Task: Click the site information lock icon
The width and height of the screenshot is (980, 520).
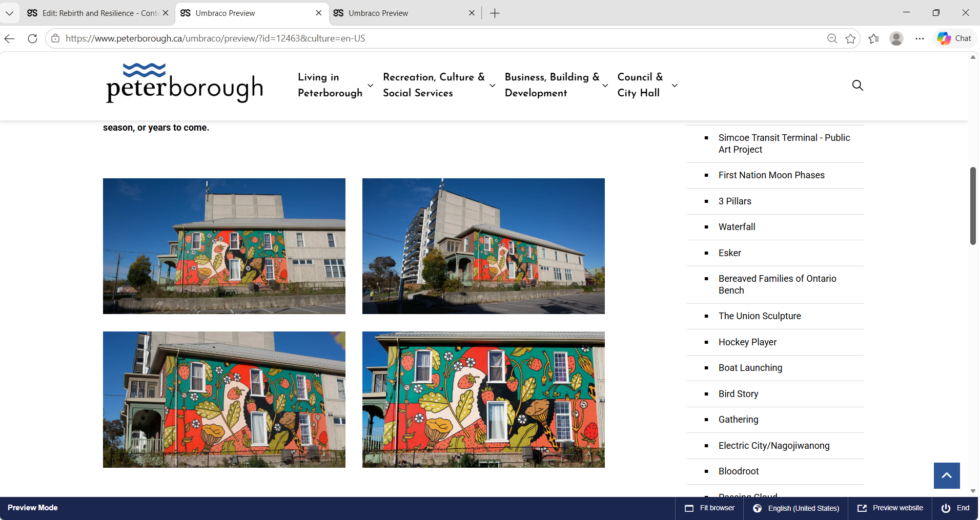Action: [55, 38]
